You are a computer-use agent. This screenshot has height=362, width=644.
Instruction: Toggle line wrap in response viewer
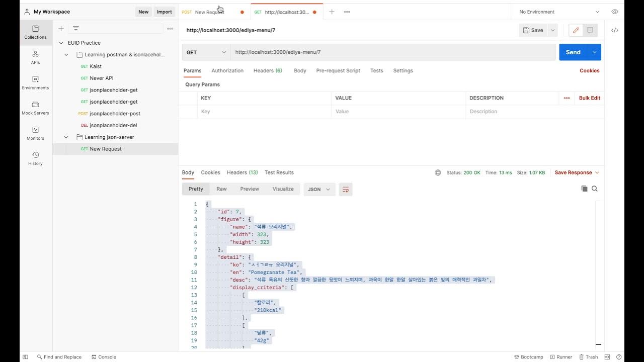(x=346, y=189)
